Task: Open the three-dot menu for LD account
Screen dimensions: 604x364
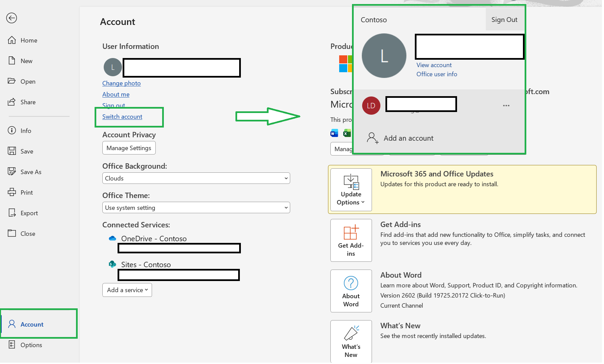Action: click(506, 106)
